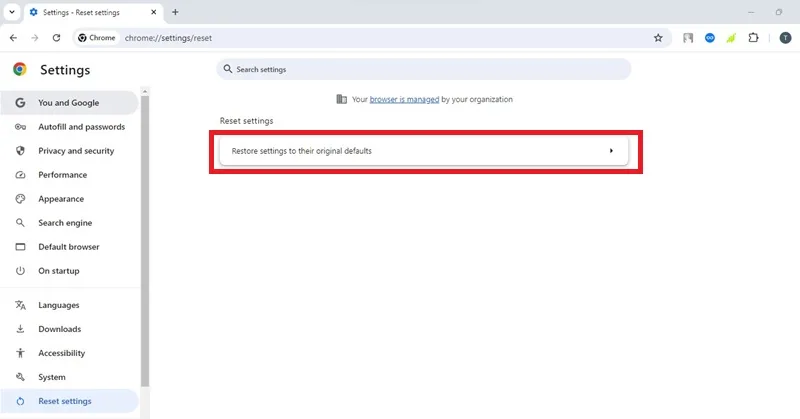Open Privacy and security section
This screenshot has height=419, width=800.
pos(69,151)
